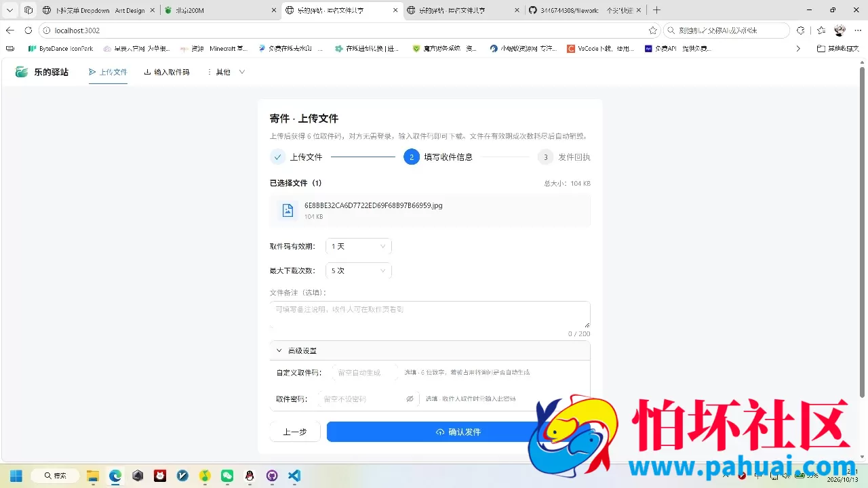
Task: Open the browser favorites star-list icon
Action: (821, 30)
